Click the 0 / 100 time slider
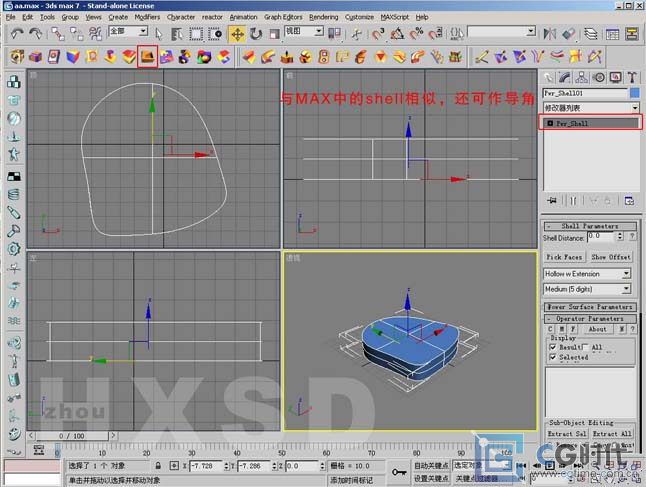 click(72, 436)
